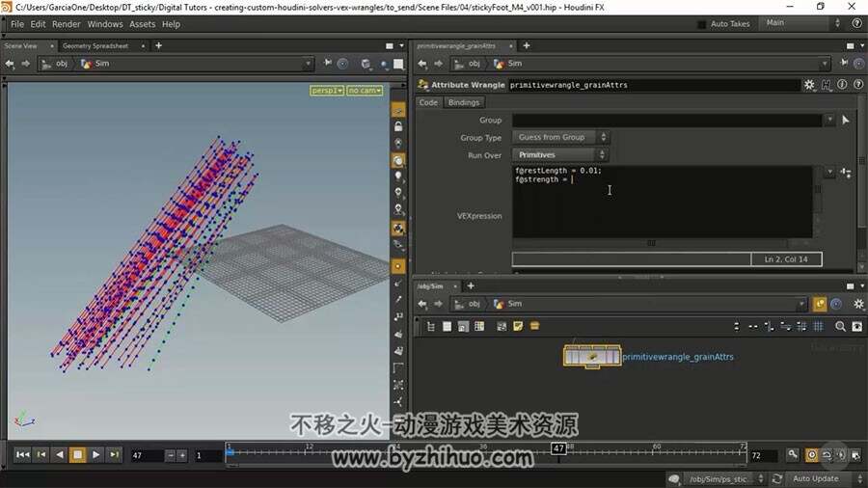Open the VEXpression presets dropdown arrow
Screen dimensions: 868x488
pos(829,172)
